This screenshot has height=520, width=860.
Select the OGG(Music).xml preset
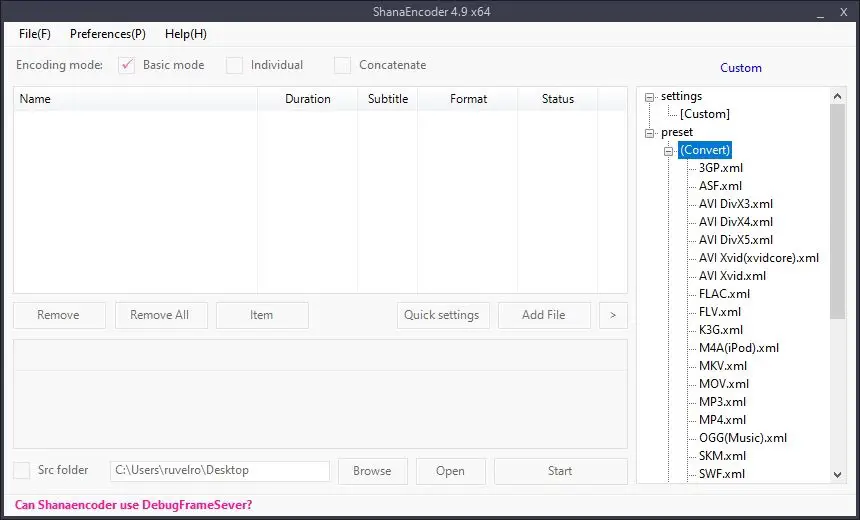coord(743,438)
